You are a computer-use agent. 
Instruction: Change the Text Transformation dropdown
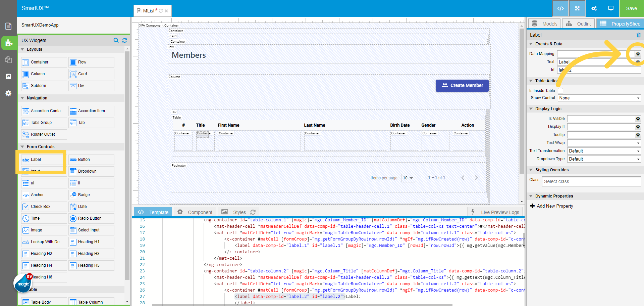coord(604,151)
